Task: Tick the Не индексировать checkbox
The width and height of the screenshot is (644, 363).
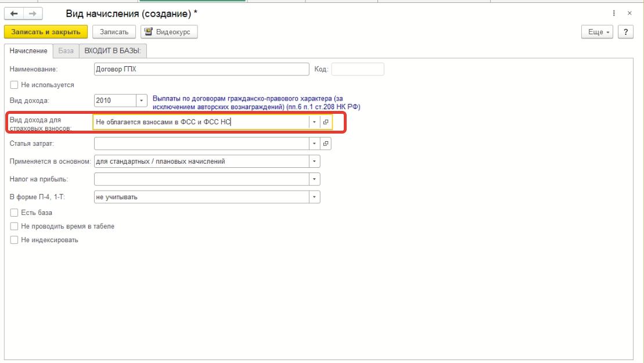Action: (15, 240)
